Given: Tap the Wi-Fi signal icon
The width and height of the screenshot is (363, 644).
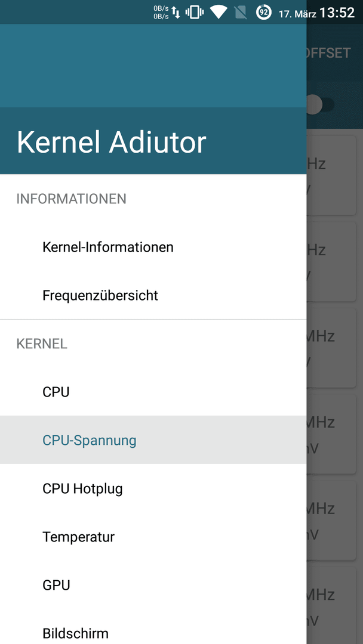Looking at the screenshot, I should [x=219, y=12].
